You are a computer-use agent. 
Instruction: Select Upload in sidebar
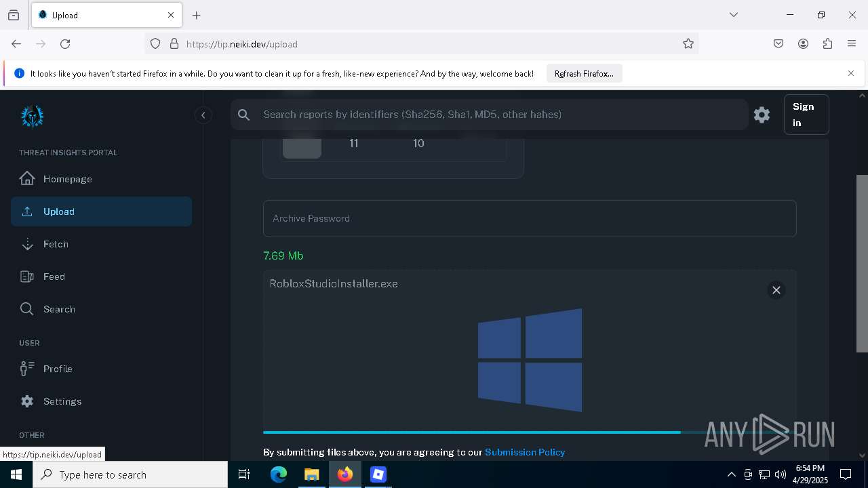pyautogui.click(x=102, y=211)
